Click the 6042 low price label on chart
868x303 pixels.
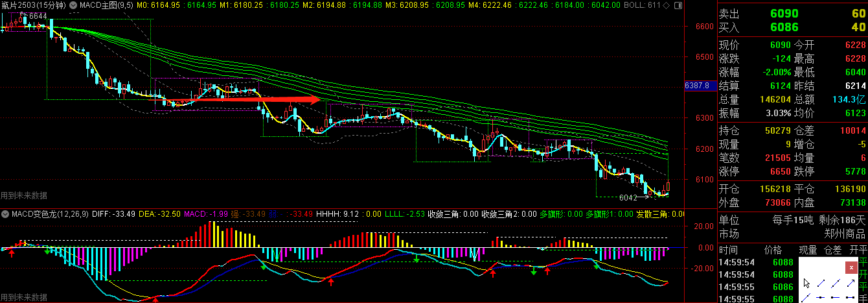pyautogui.click(x=628, y=198)
